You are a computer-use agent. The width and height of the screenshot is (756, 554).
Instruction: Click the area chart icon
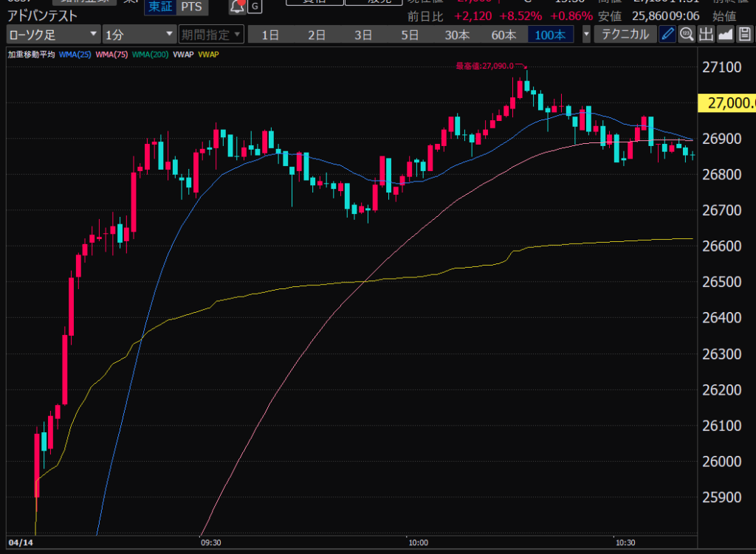tap(725, 34)
